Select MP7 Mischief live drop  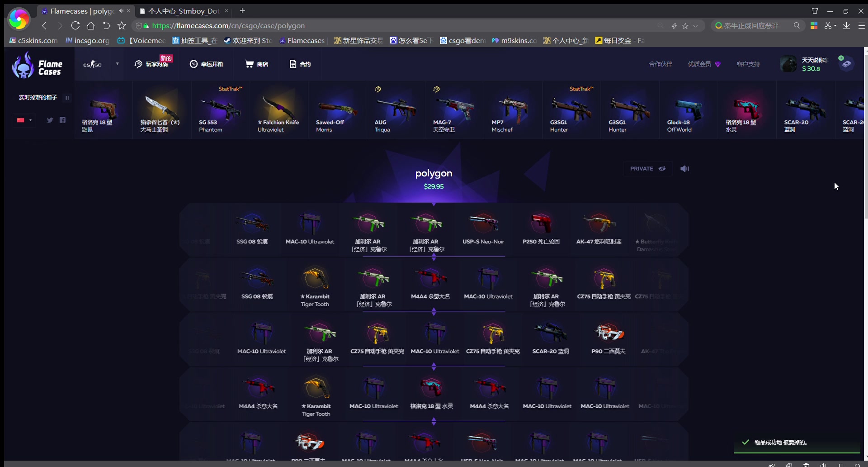pyautogui.click(x=513, y=110)
